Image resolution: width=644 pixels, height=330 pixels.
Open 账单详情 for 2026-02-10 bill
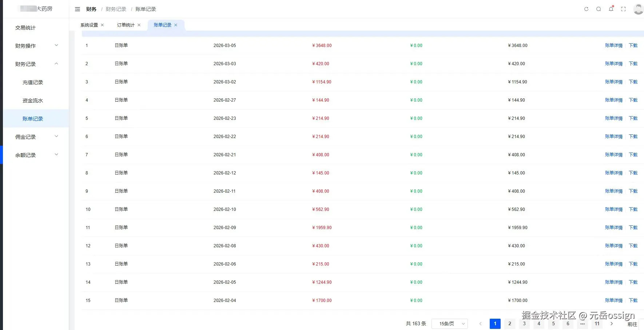pos(614,209)
